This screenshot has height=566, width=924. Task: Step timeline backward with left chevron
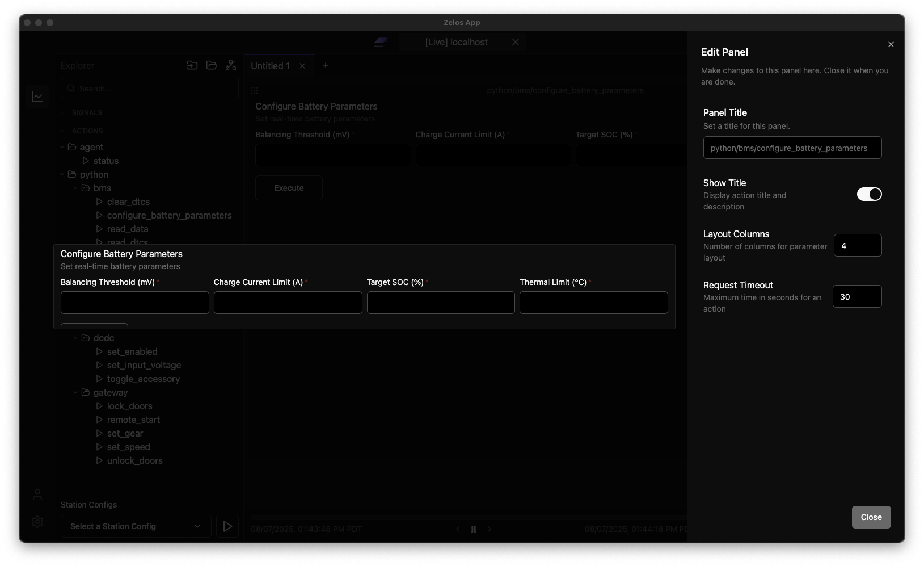[x=458, y=529]
